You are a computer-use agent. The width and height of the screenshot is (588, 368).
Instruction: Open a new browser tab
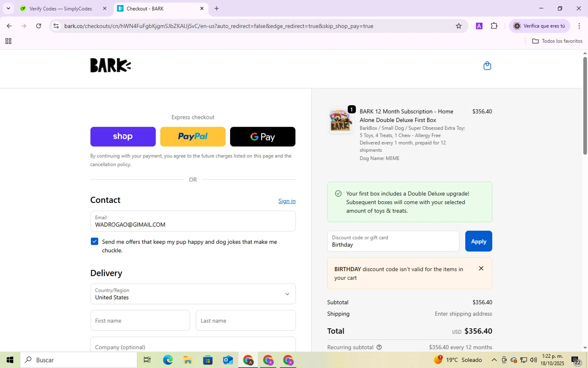216,8
